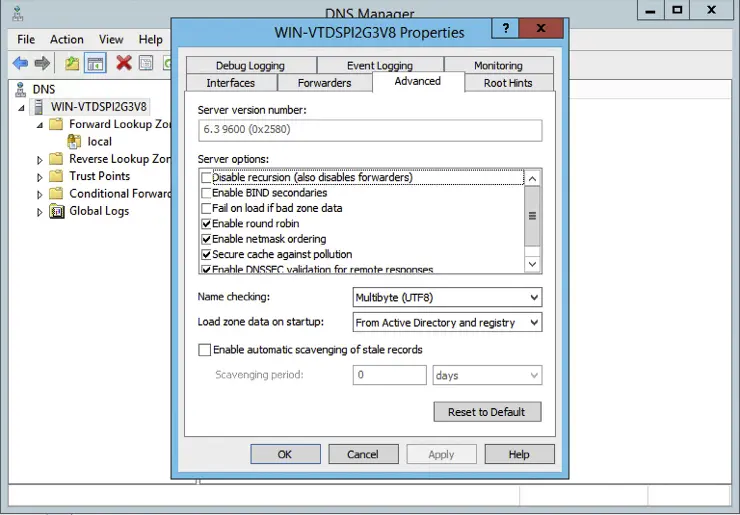Enable the Disable recursion option
740x515 pixels.
point(207,178)
